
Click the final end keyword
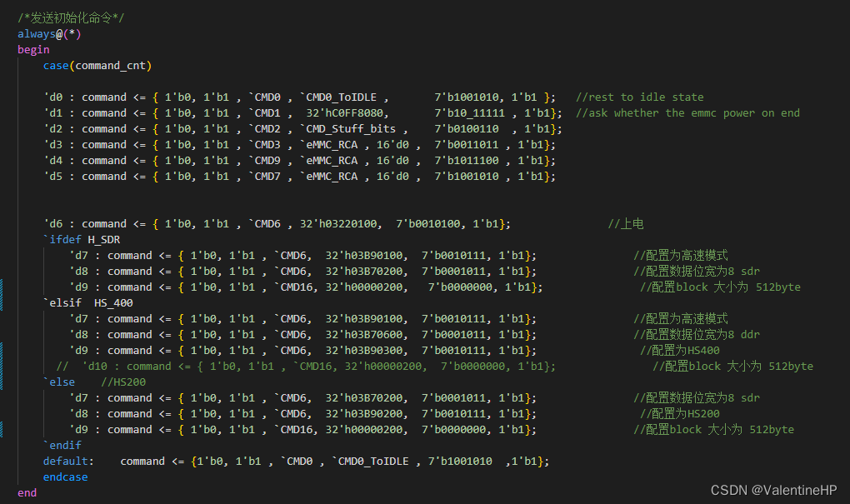27,493
